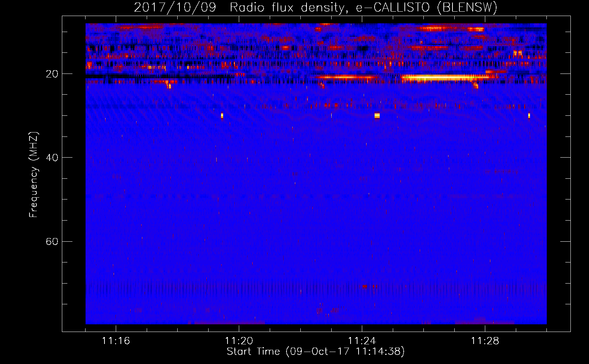This screenshot has width=589, height=364.
Task: Click the 11:28 time tick label
Action: coord(485,341)
